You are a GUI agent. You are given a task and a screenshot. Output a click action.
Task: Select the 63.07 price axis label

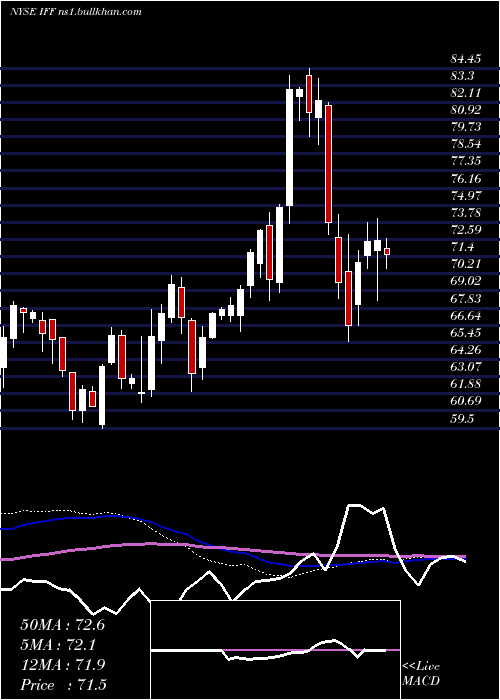point(466,366)
